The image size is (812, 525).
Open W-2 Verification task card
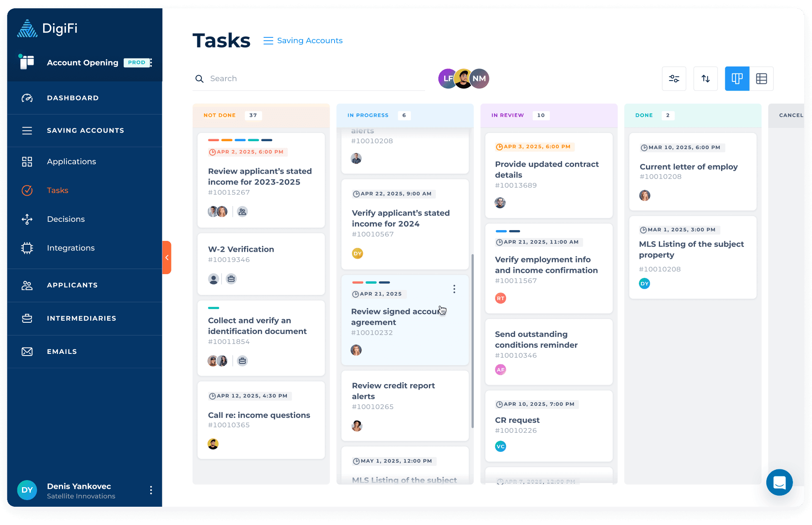pyautogui.click(x=261, y=264)
